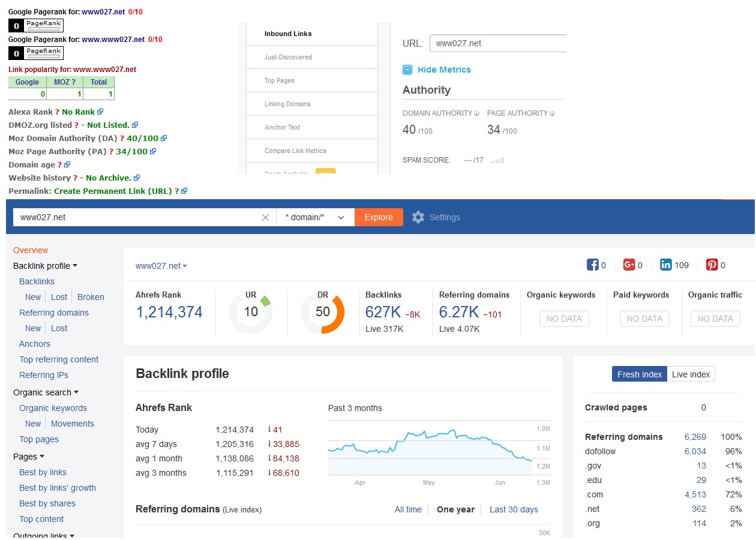Switch to the Fresh index view
This screenshot has width=756, height=540.
640,374
